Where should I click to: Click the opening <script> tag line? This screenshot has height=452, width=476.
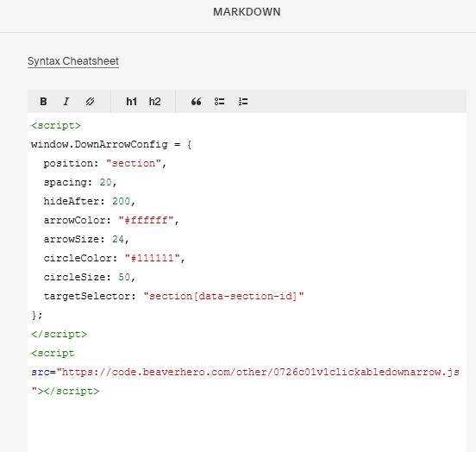pyautogui.click(x=56, y=125)
